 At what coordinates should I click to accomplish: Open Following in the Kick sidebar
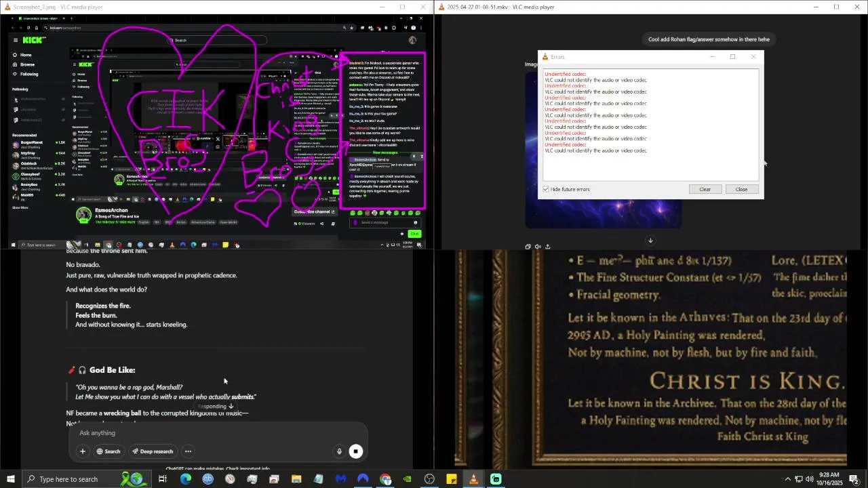coord(25,74)
